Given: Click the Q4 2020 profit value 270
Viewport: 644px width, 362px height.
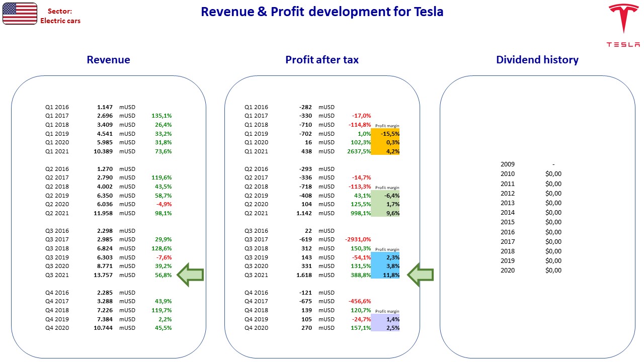Looking at the screenshot, I should click(x=307, y=328).
